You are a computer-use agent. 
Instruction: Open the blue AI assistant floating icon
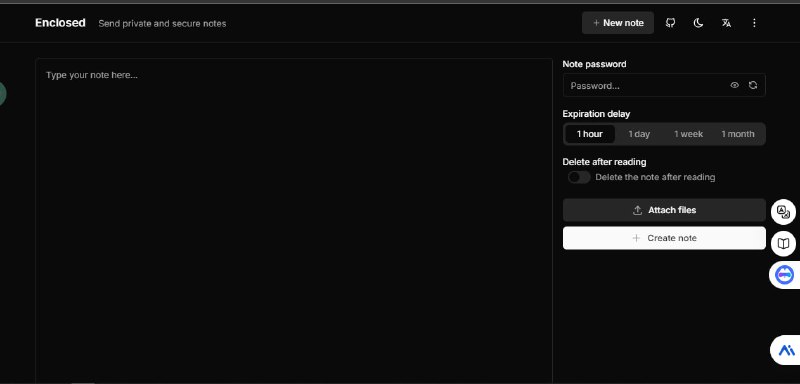coord(786,350)
